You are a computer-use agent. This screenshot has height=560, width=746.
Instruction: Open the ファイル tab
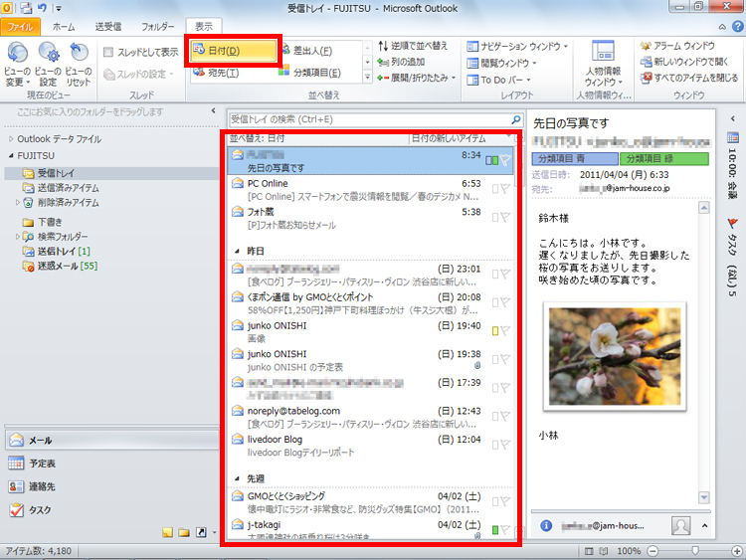click(21, 27)
